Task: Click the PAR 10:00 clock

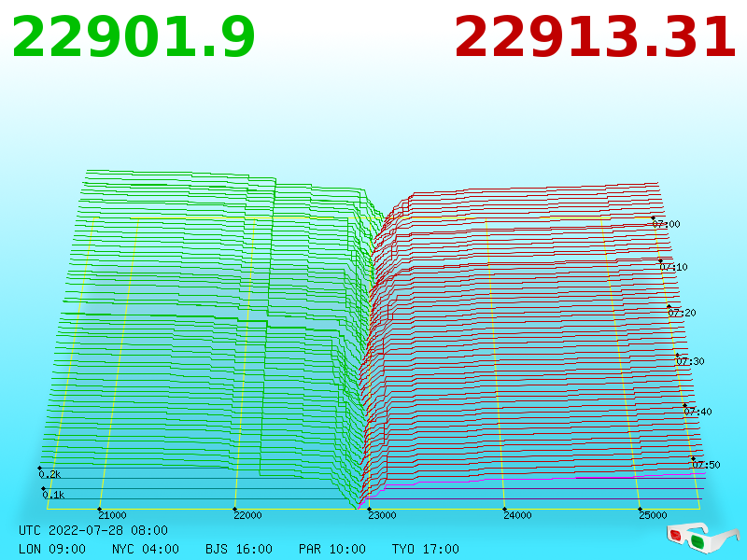Action: point(332,549)
